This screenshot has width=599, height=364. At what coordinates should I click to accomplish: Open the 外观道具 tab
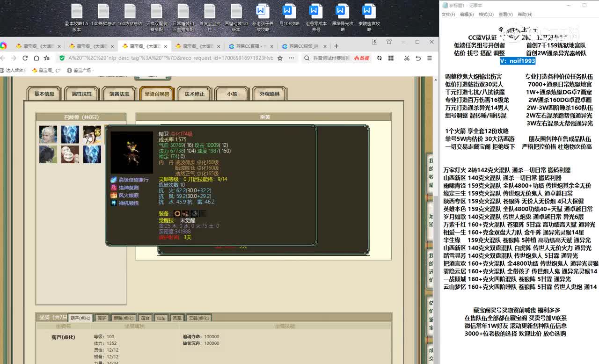(270, 94)
